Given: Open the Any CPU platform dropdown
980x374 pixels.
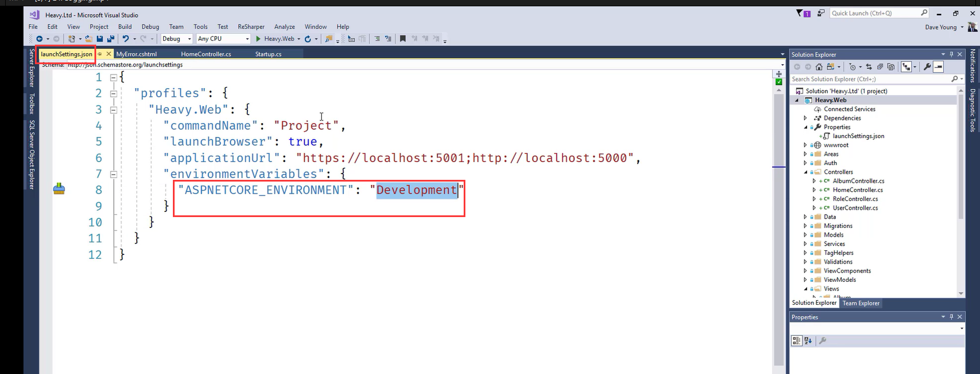Looking at the screenshot, I should click(x=223, y=39).
